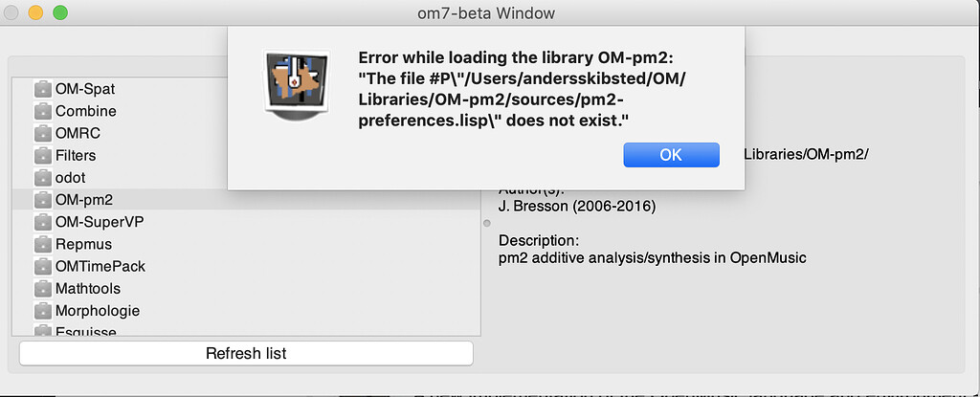The image size is (980, 397).
Task: Click the Filters library briefcase icon
Action: [43, 155]
